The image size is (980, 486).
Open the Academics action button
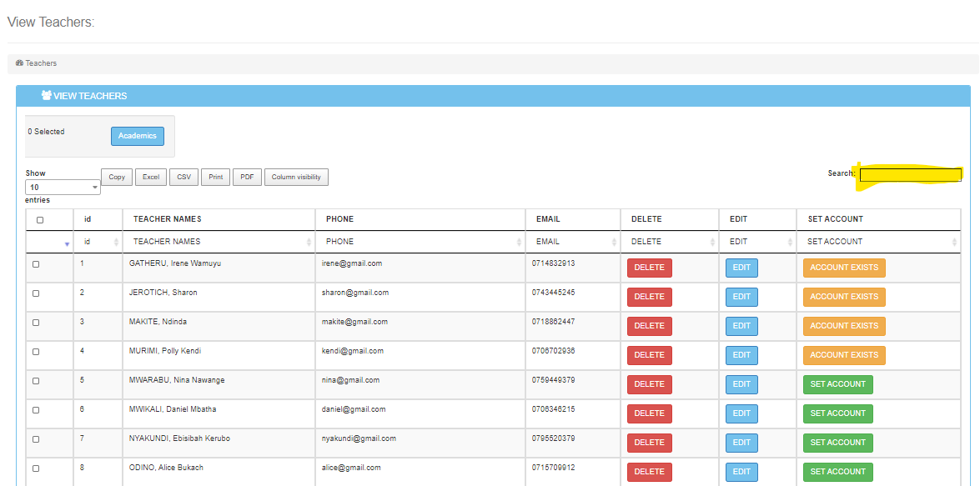tap(137, 136)
